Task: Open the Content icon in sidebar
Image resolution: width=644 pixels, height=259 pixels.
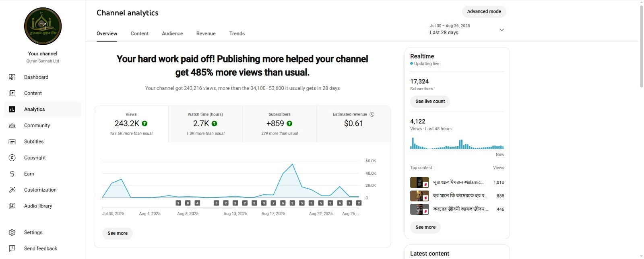Action: click(x=12, y=93)
